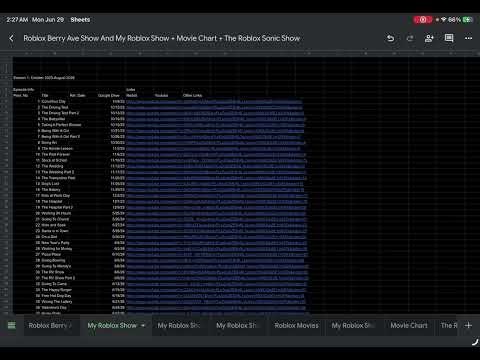The image size is (480, 360).
Task: Tap the Wi-Fi status icon
Action: pyautogui.click(x=444, y=20)
